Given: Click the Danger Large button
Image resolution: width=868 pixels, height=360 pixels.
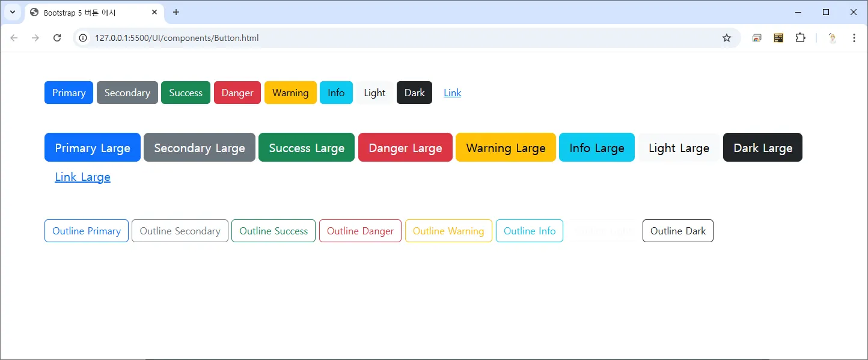Looking at the screenshot, I should click(405, 147).
